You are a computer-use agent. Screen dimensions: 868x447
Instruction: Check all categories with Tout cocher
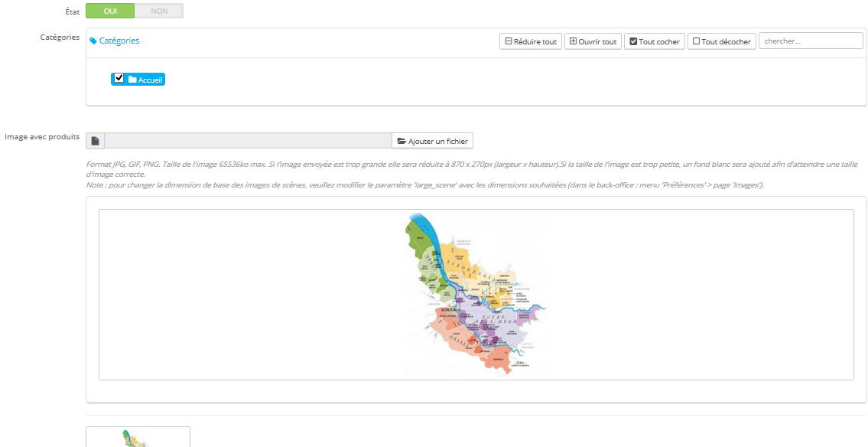655,41
